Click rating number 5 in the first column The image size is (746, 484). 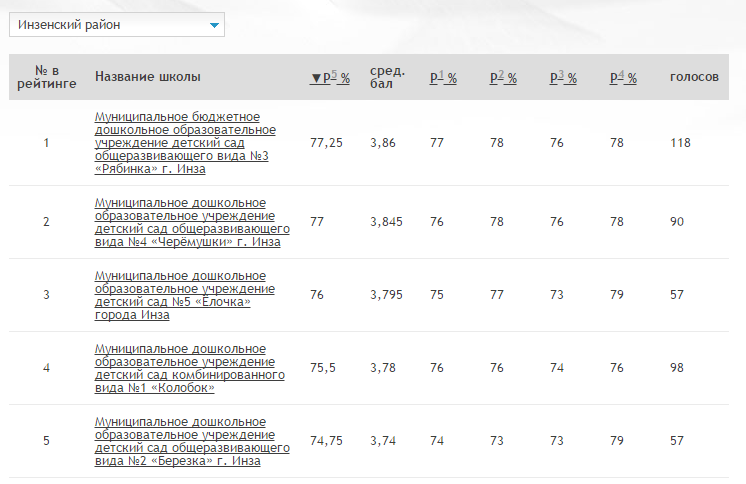46,441
